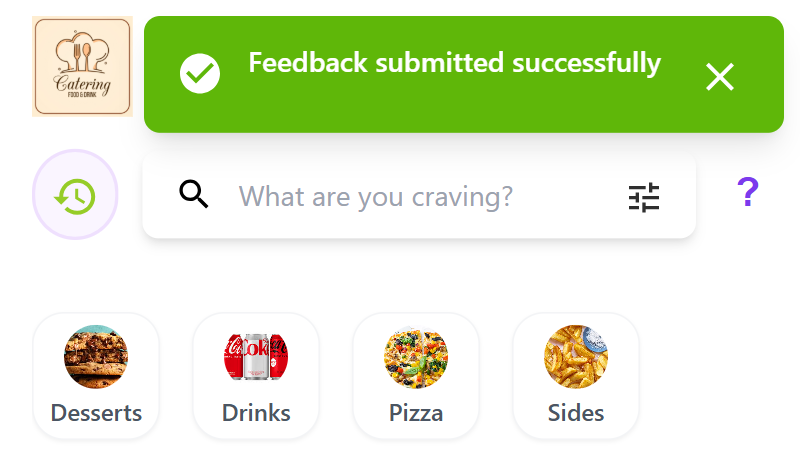This screenshot has width=800, height=462.
Task: Select the Sides category label
Action: point(576,413)
